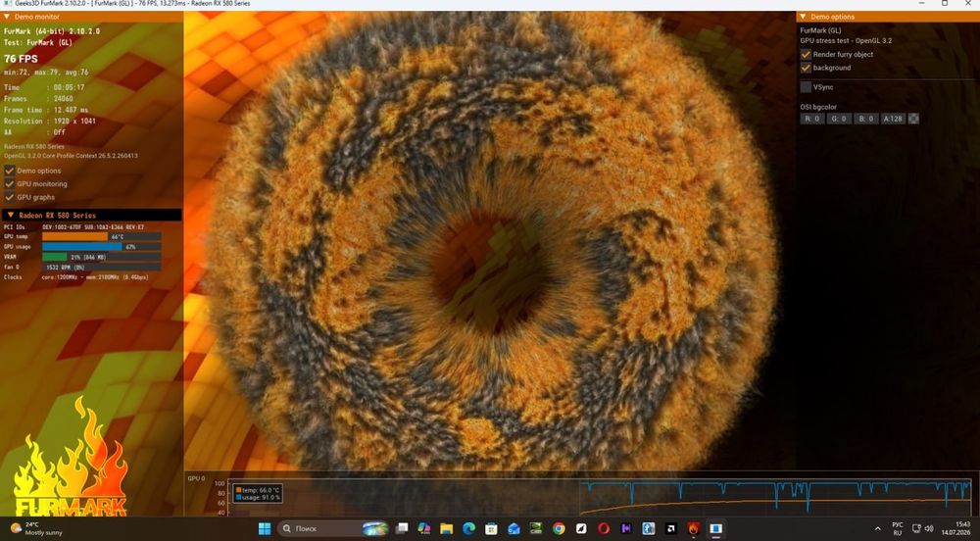Open the weather widget showing 24°C
Viewport: 980px width, 541px height.
[x=36, y=528]
